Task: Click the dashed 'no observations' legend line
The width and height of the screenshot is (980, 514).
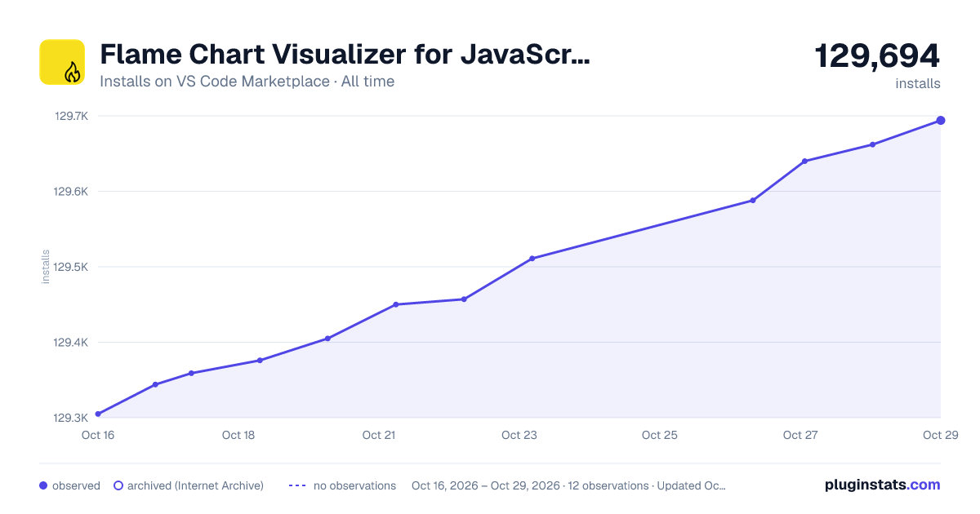Action: pos(297,485)
